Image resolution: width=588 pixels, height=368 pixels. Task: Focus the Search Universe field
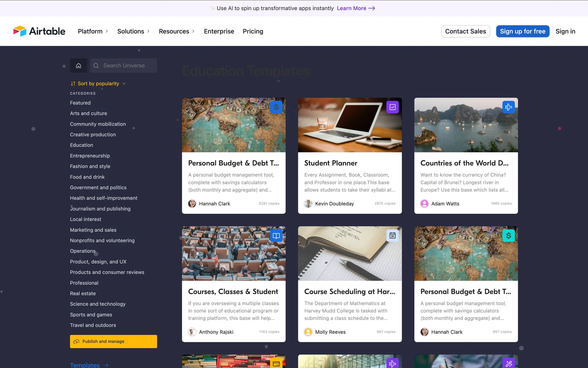(124, 66)
